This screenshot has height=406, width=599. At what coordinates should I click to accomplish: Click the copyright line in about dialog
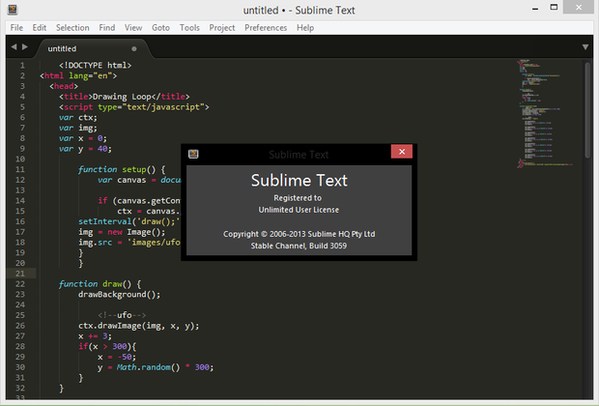point(299,234)
